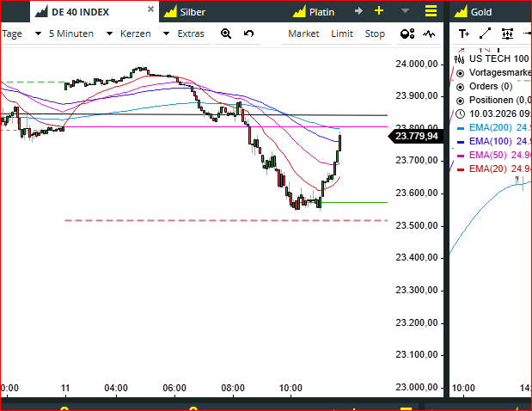This screenshot has width=532, height=411.
Task: Select the trend line drawing tool
Action: point(486,34)
